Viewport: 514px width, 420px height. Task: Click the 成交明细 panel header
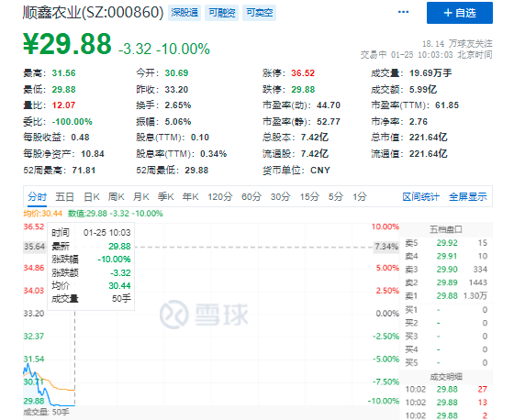click(446, 377)
